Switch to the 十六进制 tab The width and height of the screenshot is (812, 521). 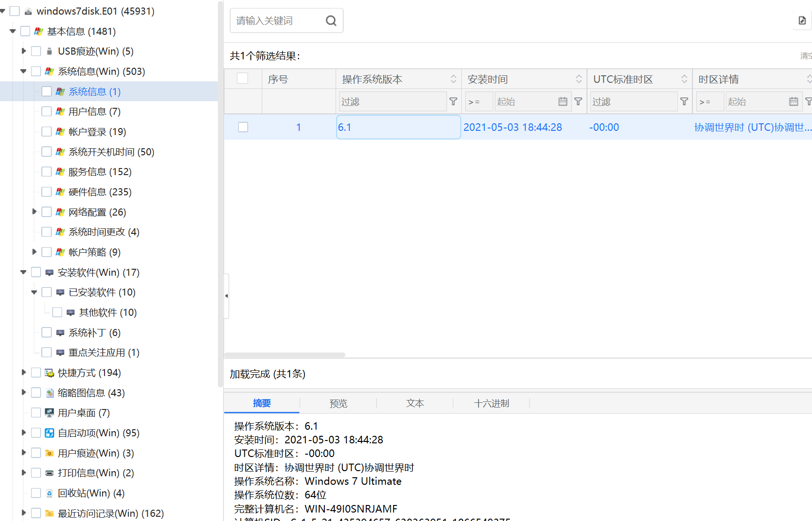coord(491,403)
